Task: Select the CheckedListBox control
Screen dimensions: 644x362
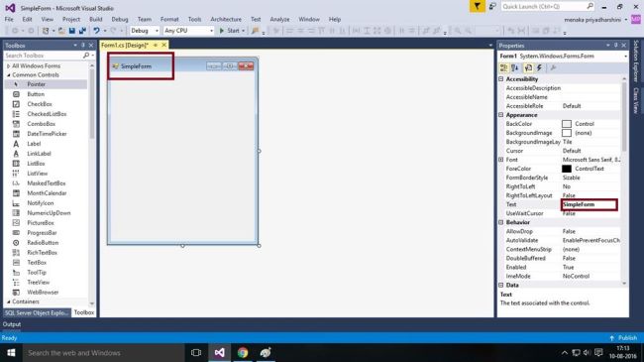Action: (x=47, y=114)
